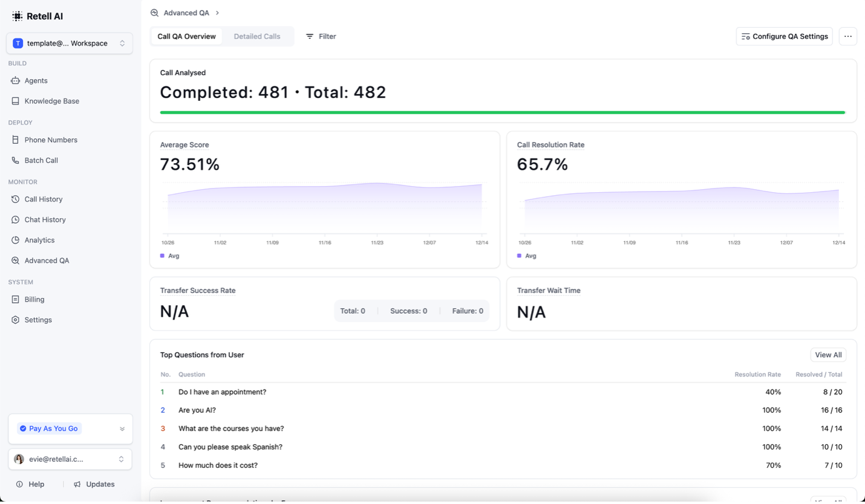Click the Analytics pie chart icon
The width and height of the screenshot is (865, 504).
click(x=15, y=240)
